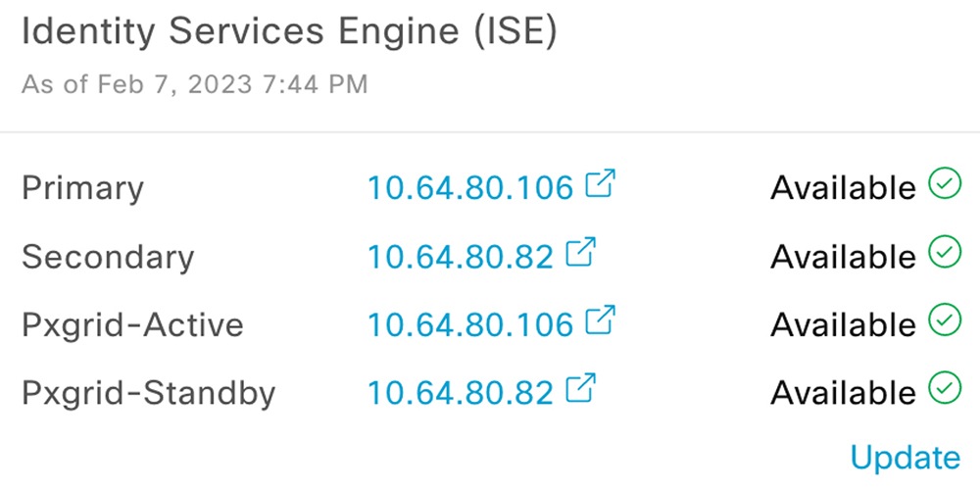Select the Pxgrid-Standby row label

[148, 392]
